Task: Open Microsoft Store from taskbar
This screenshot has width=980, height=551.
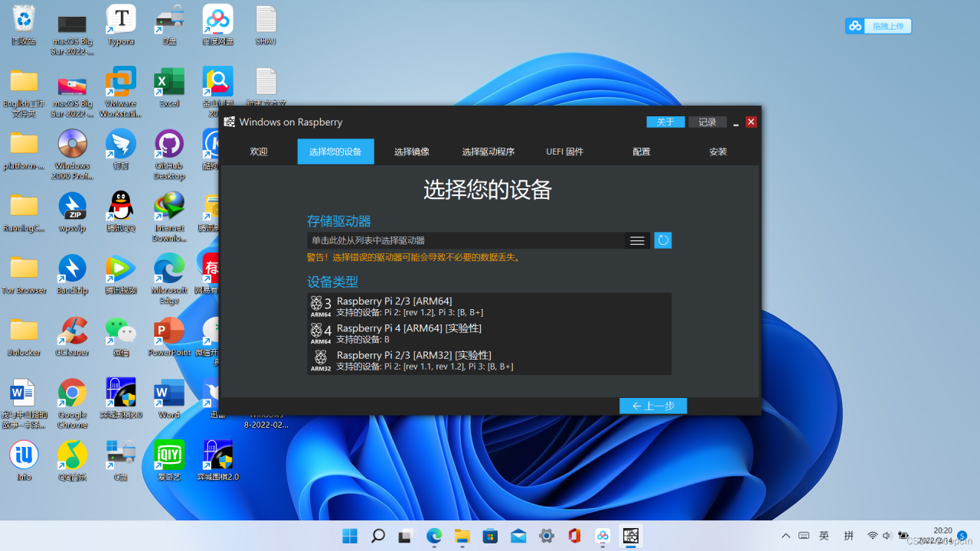Action: click(490, 536)
